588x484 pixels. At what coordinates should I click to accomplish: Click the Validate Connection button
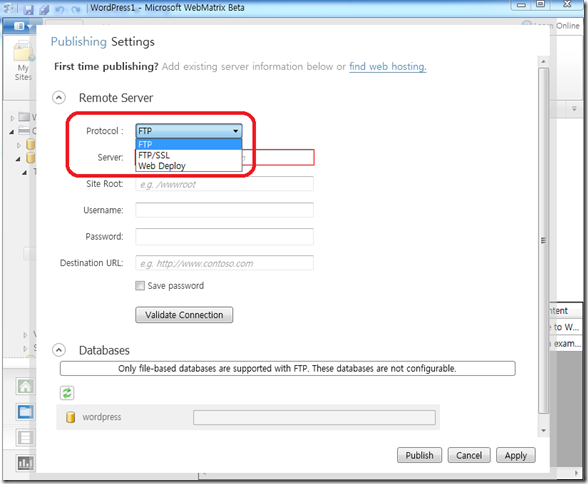click(184, 315)
